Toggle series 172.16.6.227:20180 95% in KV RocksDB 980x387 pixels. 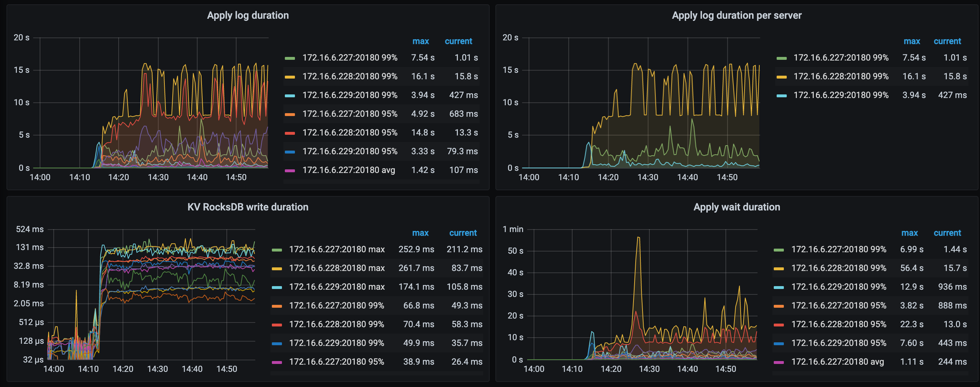click(x=336, y=361)
